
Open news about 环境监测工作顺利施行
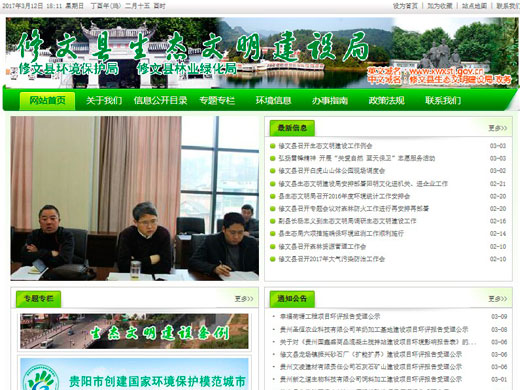click(341, 234)
